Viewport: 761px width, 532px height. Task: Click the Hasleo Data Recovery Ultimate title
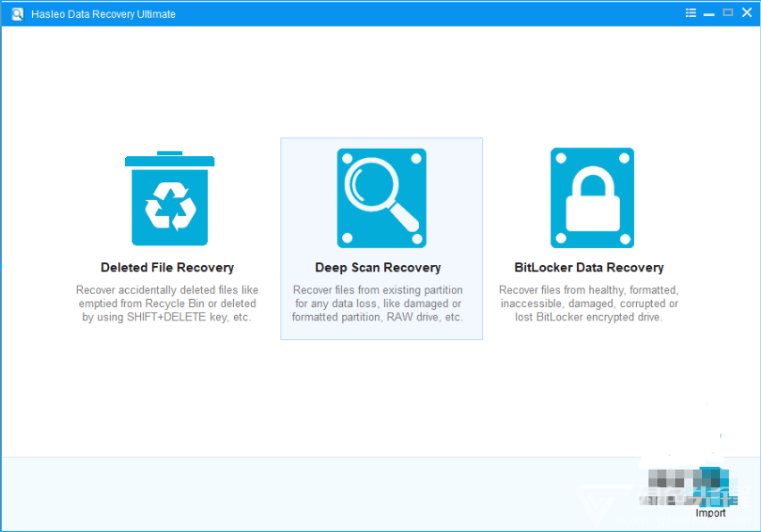coord(104,14)
